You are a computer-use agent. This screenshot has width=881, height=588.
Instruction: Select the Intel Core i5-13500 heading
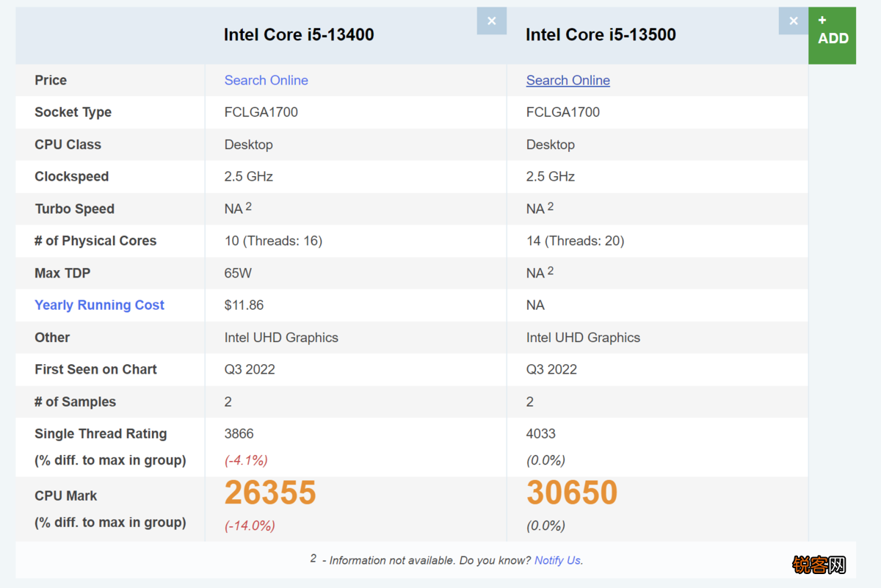coord(601,35)
